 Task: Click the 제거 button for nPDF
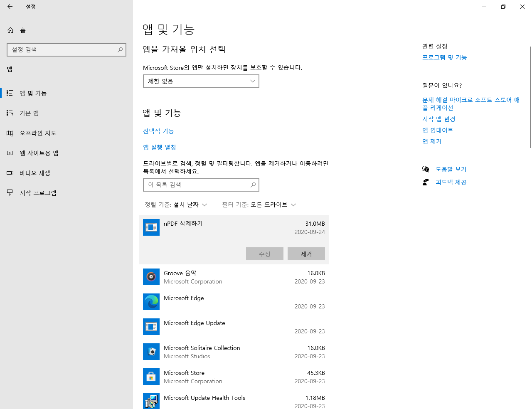tap(306, 254)
